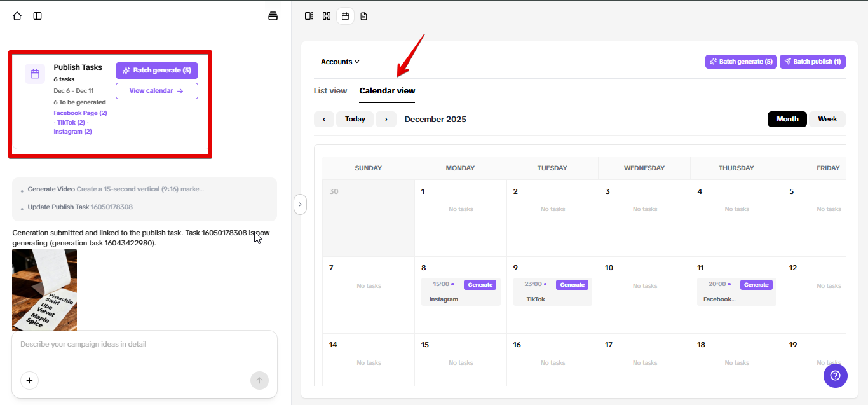
Task: Select the calendar icon in top toolbar
Action: click(345, 16)
